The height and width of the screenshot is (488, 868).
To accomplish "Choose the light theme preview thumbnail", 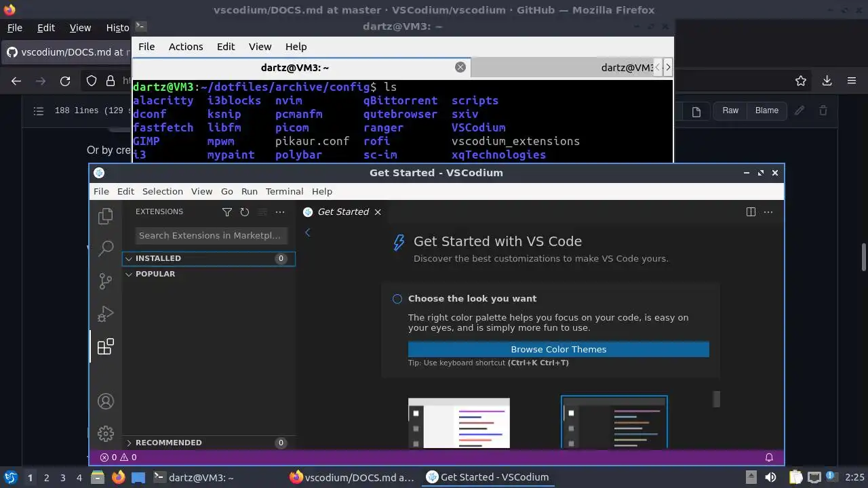I will [458, 422].
